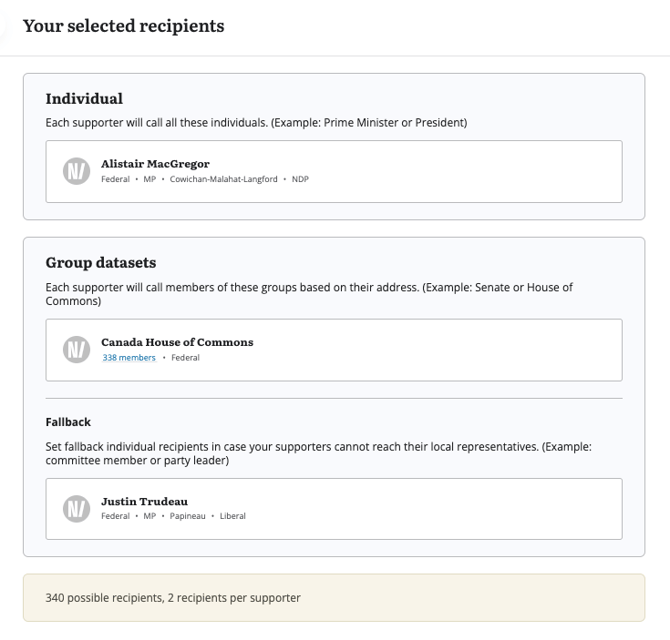The width and height of the screenshot is (670, 640).
Task: Click the Federal label under House of Commons
Action: 185,358
